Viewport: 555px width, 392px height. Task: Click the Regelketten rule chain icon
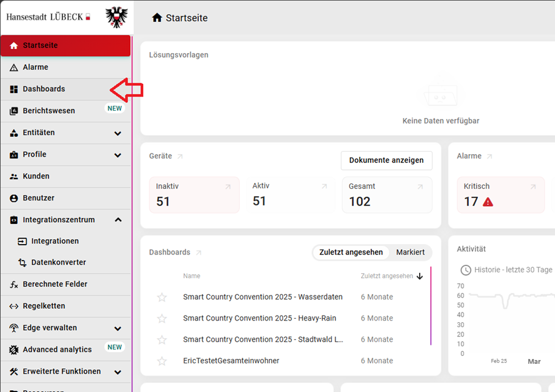pyautogui.click(x=13, y=306)
